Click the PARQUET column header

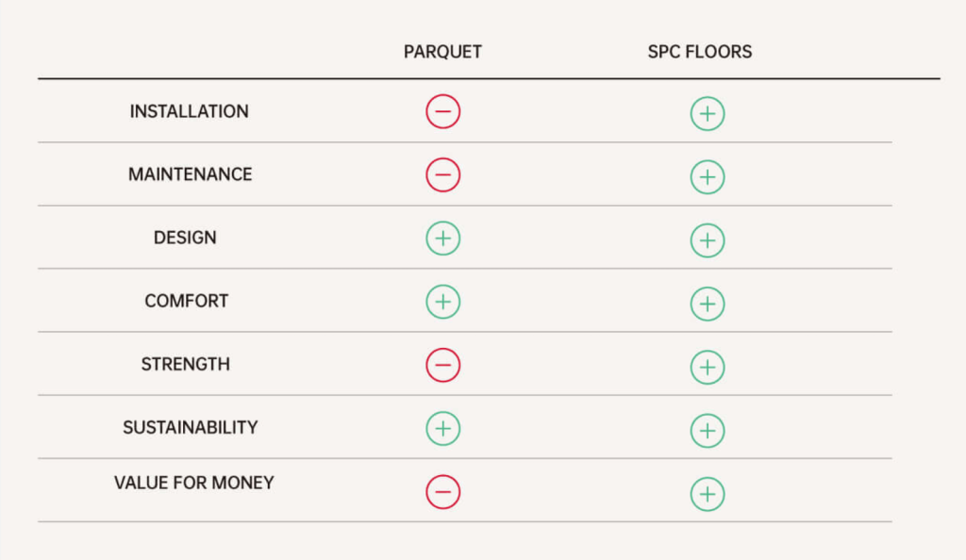pyautogui.click(x=442, y=52)
